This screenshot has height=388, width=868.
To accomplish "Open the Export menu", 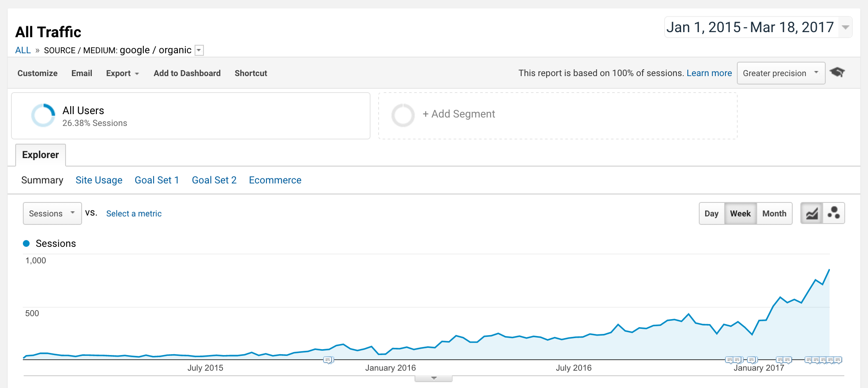I will pyautogui.click(x=122, y=73).
